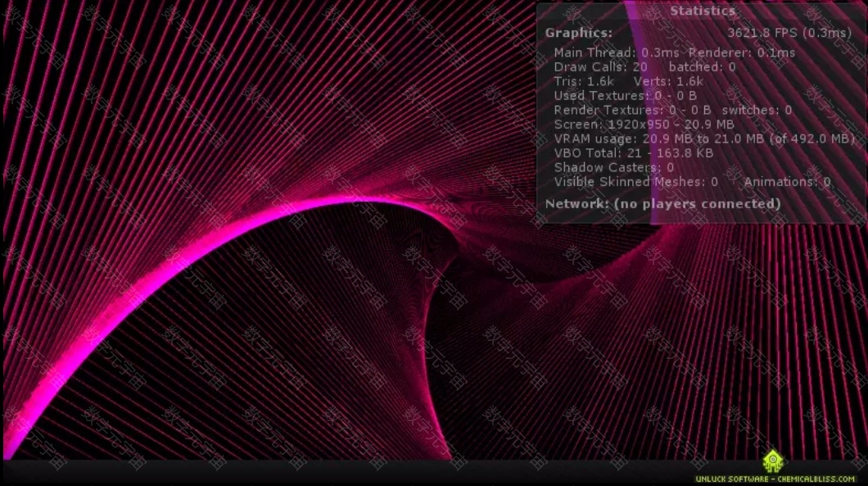Click the Statistics panel title

(703, 11)
